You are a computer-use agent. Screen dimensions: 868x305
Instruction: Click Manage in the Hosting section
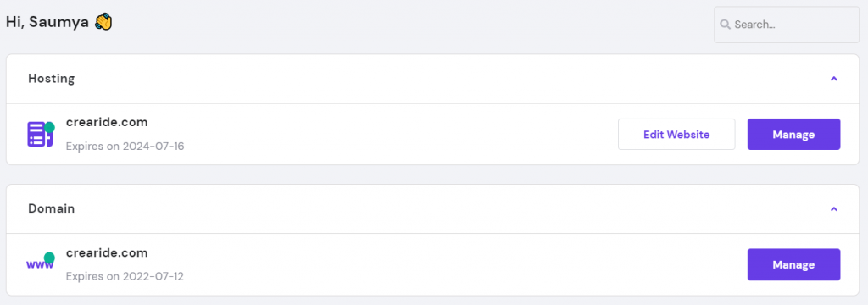tap(793, 134)
